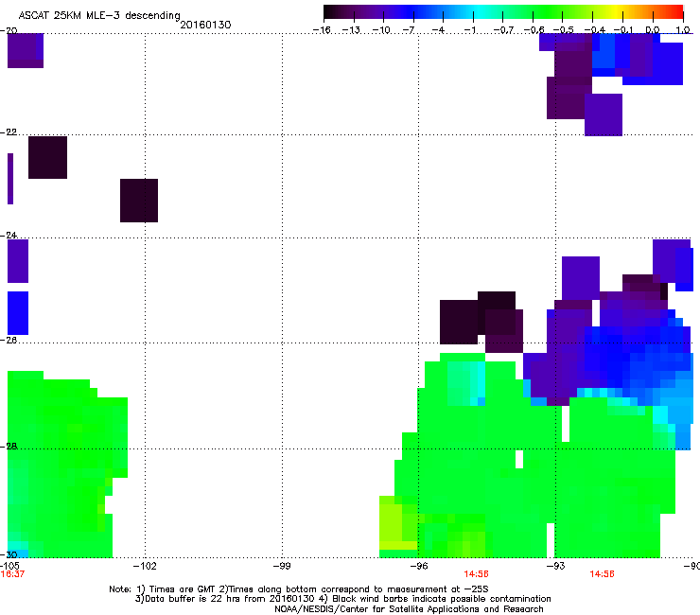Click the red end of the color bar
Screen dimensions: 700x615
pos(676,11)
